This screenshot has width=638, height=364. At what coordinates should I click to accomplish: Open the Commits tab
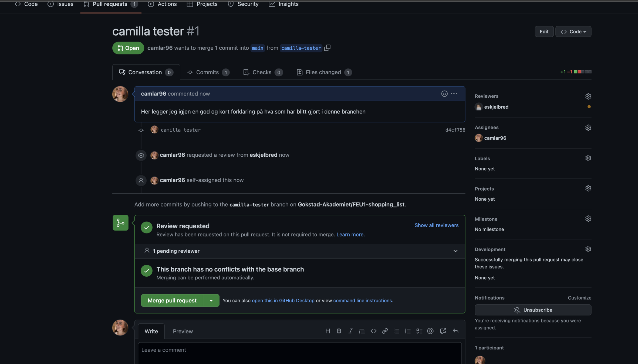click(207, 72)
